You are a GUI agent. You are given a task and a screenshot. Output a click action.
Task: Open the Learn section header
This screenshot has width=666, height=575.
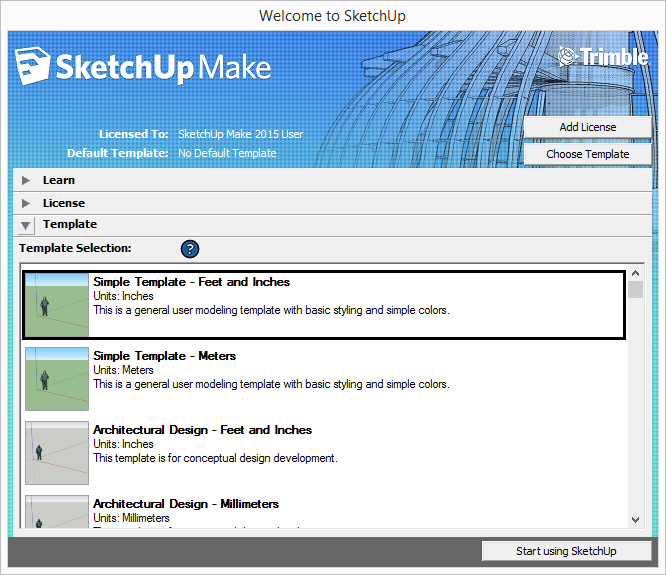333,180
